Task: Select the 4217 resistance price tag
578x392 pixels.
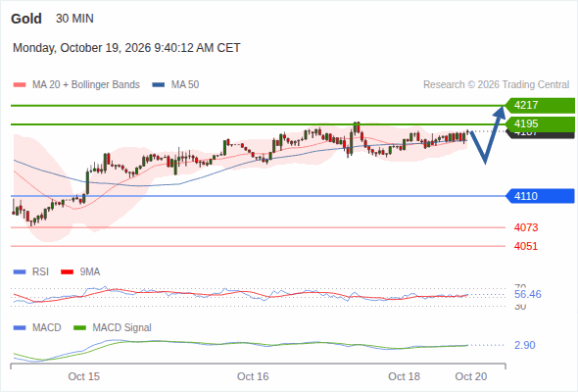Action: point(540,105)
